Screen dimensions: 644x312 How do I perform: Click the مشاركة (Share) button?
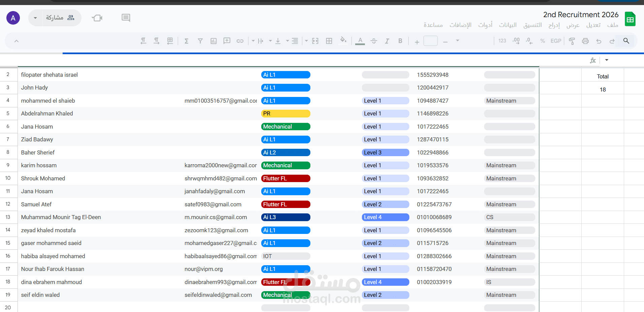[x=62, y=18]
